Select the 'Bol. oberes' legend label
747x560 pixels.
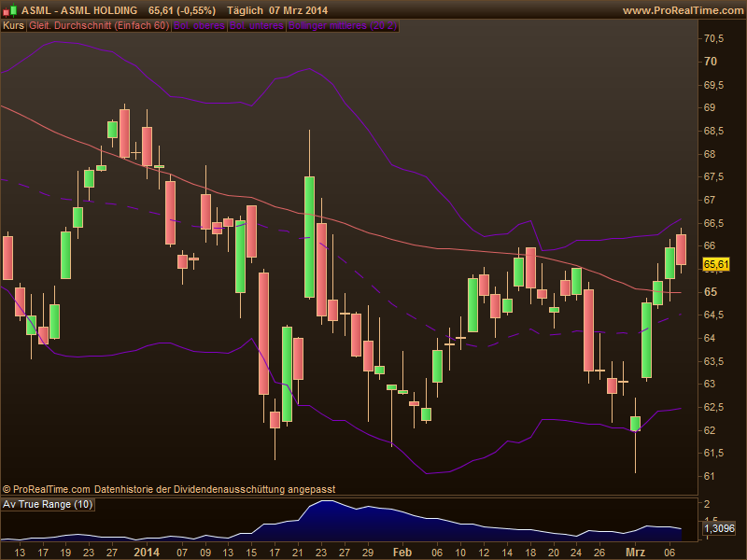(x=199, y=26)
